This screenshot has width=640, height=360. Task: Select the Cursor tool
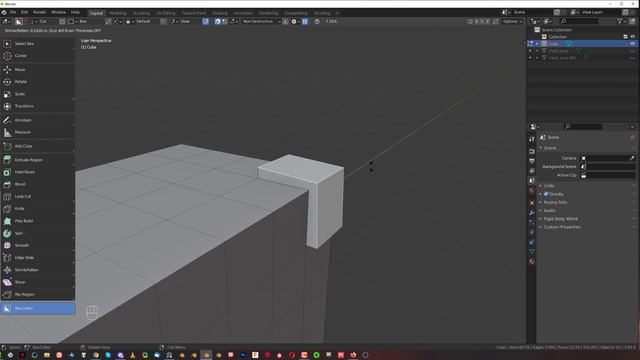(38, 56)
